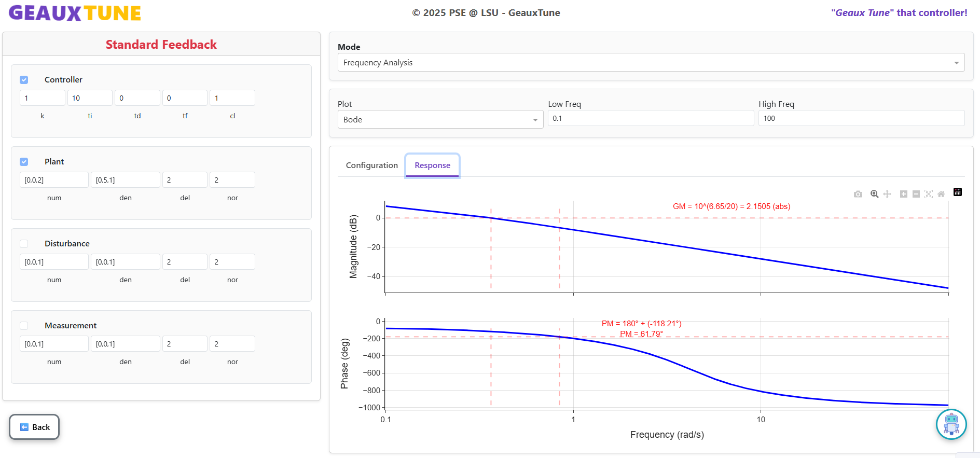Click the Autoscale icon in plot toolbar
980x458 pixels.
[929, 194]
